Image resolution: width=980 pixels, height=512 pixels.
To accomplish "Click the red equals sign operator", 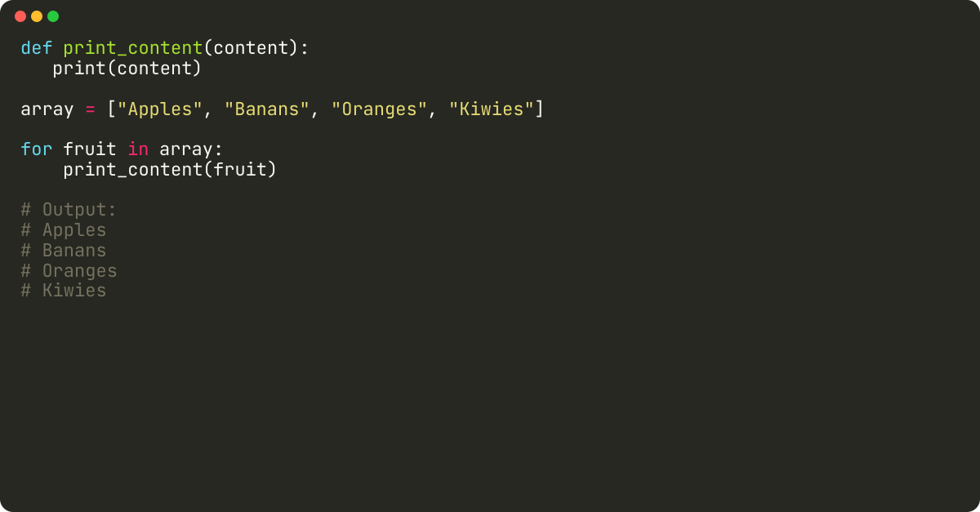I will coord(90,109).
